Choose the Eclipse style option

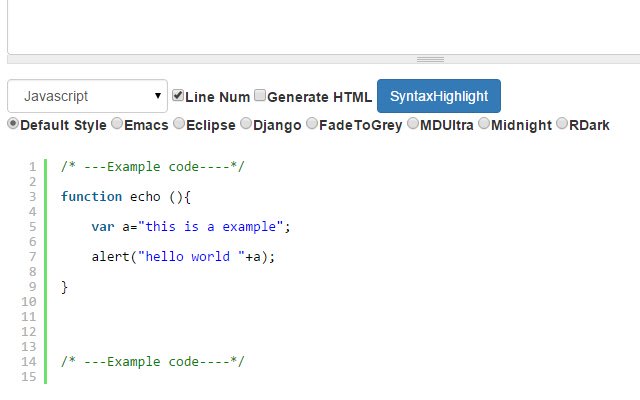coord(179,123)
